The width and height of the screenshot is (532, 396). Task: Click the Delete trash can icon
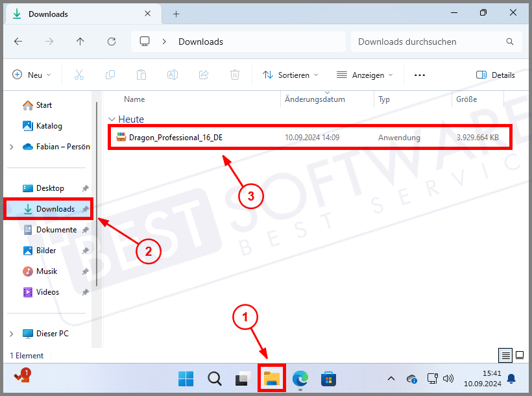(x=235, y=75)
